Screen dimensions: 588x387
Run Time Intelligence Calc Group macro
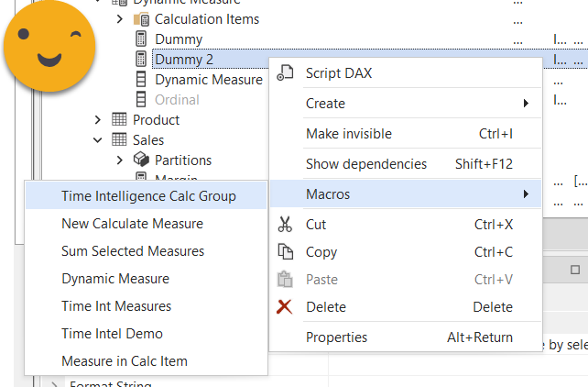pos(148,195)
